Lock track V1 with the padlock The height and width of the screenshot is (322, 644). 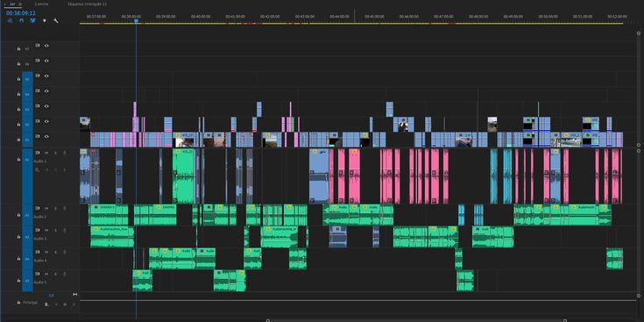click(18, 140)
